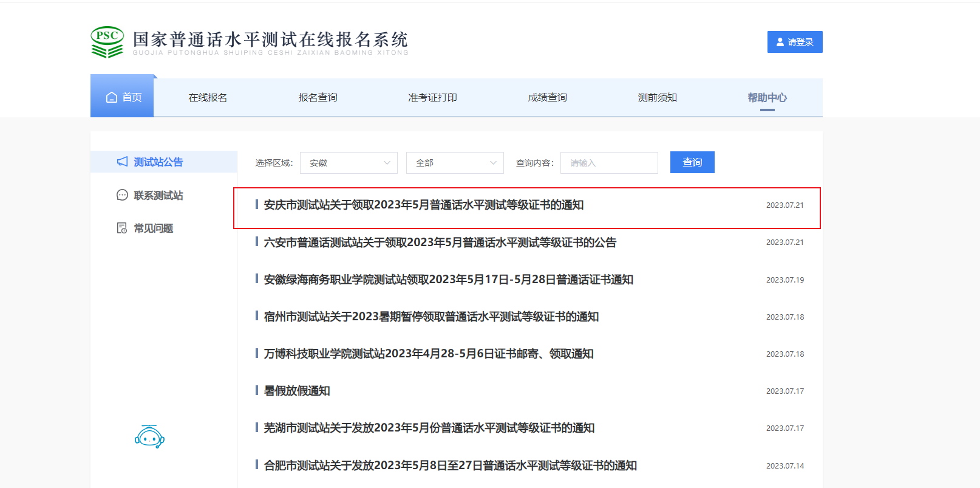980x488 pixels.
Task: Expand the 安徽 region dropdown
Action: (x=349, y=163)
